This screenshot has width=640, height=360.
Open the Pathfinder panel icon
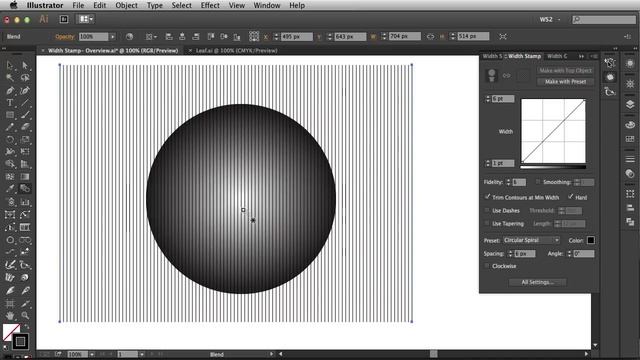click(x=630, y=222)
